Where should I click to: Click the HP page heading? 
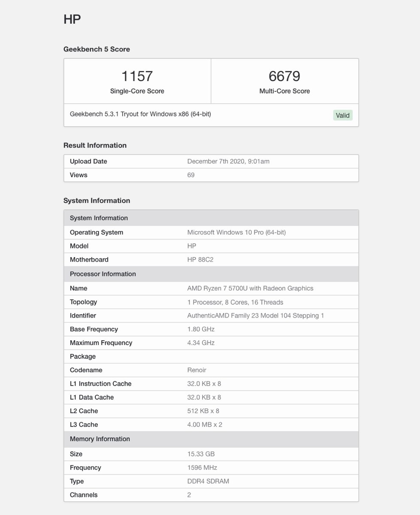tap(72, 19)
